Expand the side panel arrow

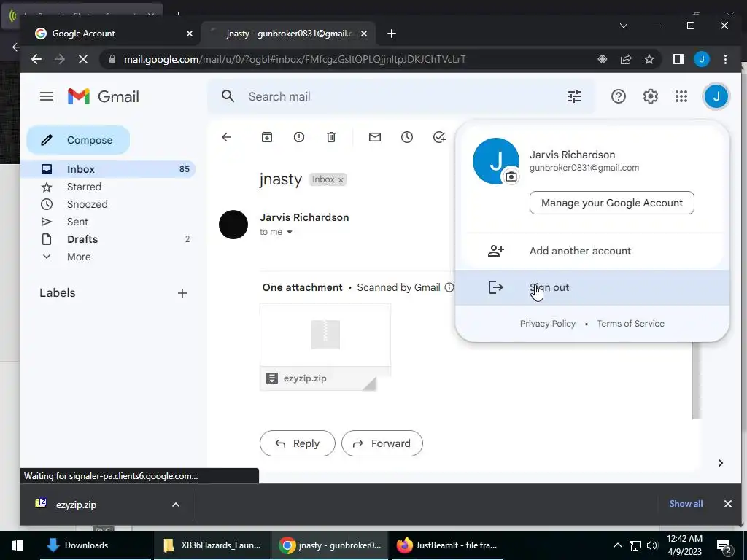[x=720, y=463]
